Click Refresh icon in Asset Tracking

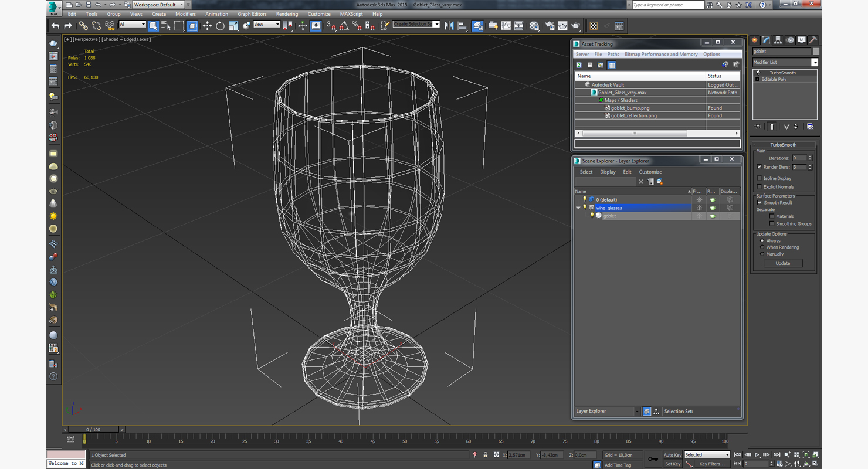tap(579, 65)
